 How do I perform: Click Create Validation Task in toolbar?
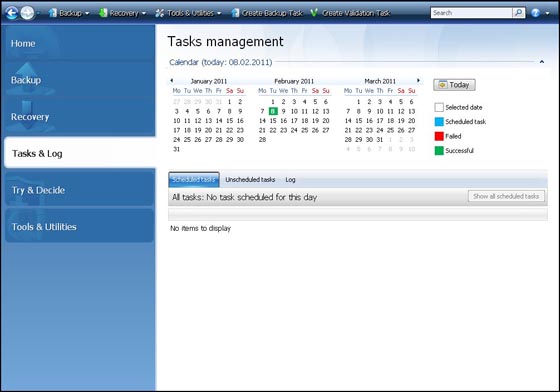[351, 13]
